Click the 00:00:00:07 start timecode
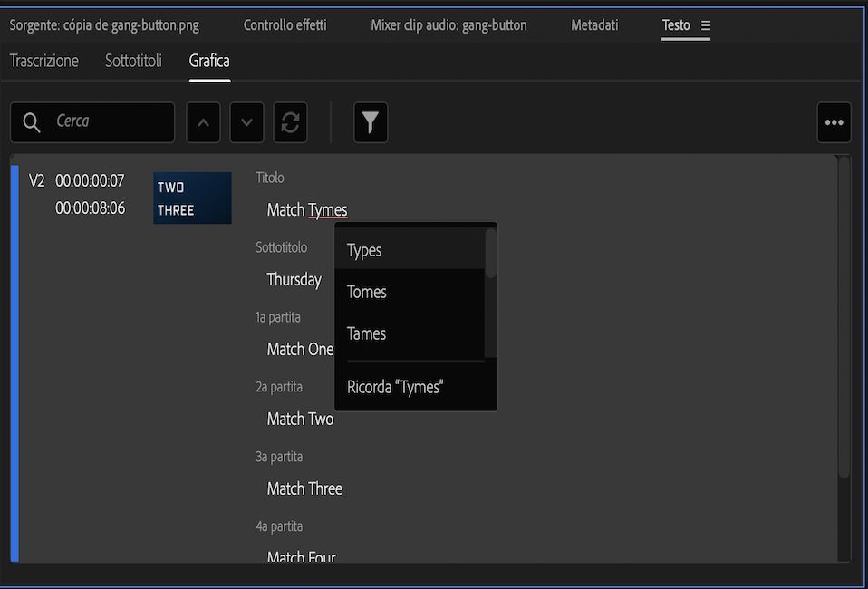The image size is (868, 589). click(x=90, y=181)
